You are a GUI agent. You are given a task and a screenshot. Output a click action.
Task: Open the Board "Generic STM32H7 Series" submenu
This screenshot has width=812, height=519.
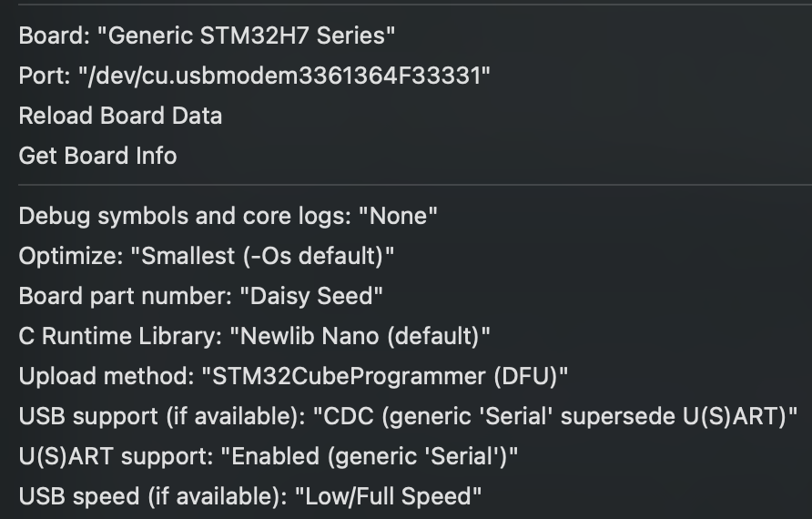pos(207,36)
